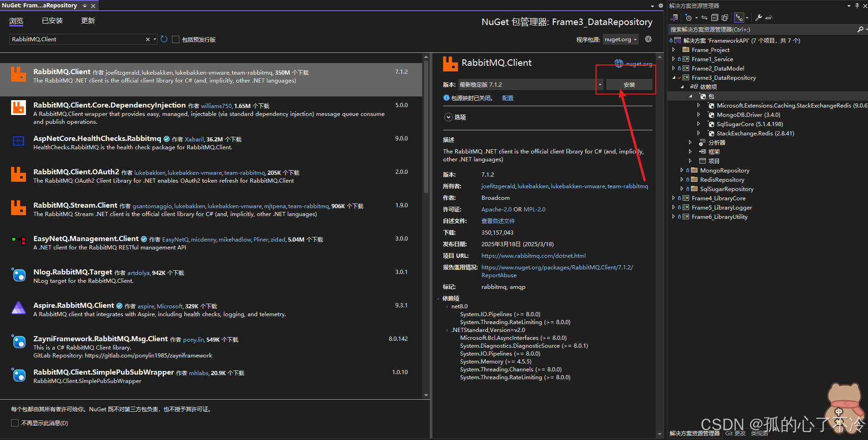868x440 pixels.
Task: Switch to the Updates tab
Action: coord(88,21)
